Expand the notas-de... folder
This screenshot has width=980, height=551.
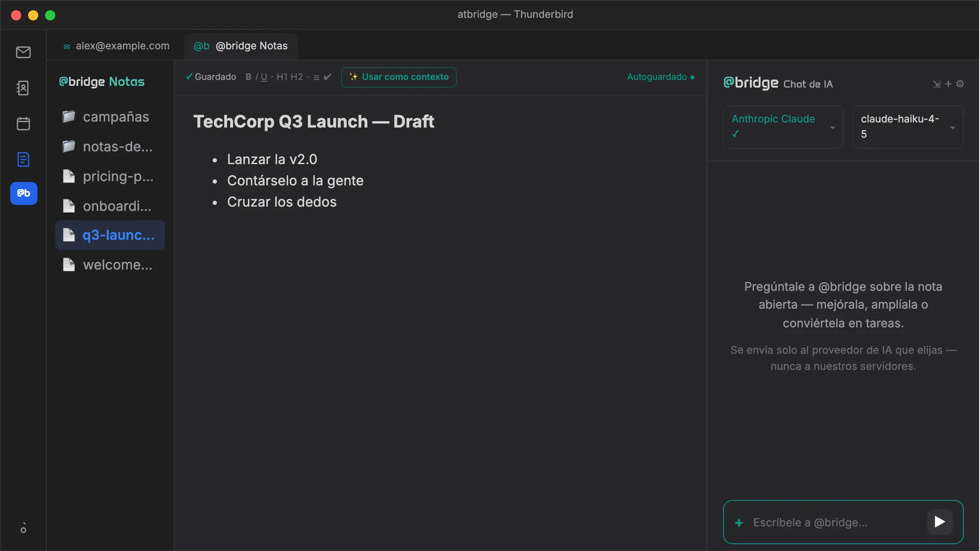pos(110,146)
